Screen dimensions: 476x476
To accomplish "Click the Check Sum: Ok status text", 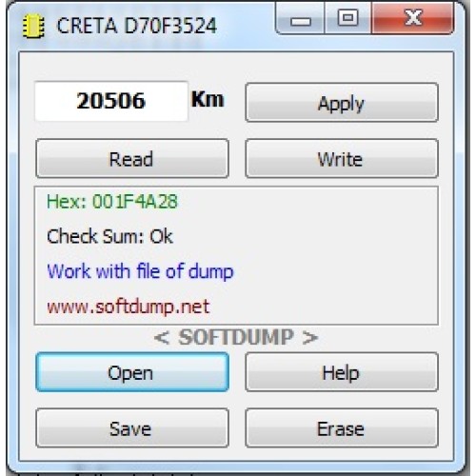I will (109, 236).
